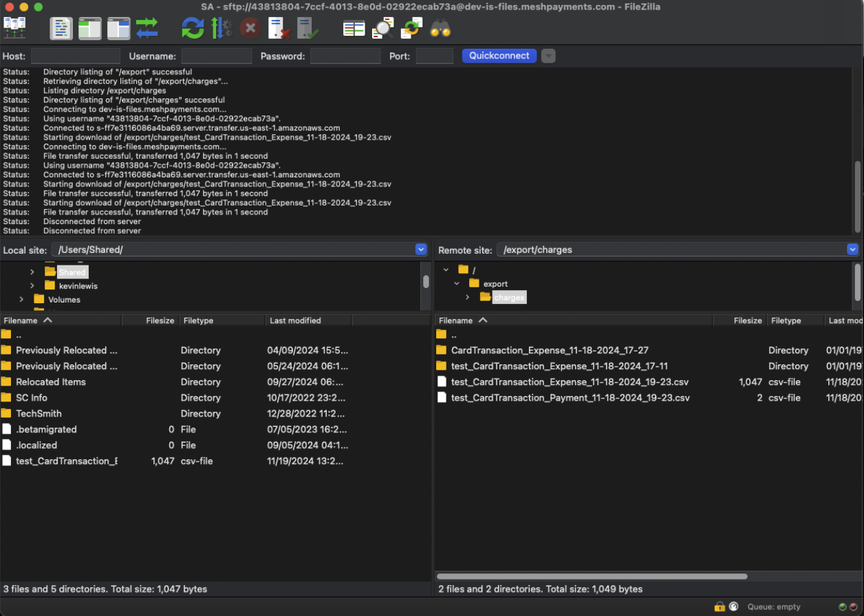Screen dimensions: 864x616
Task: Select Volumes in the local tree
Action: click(64, 299)
